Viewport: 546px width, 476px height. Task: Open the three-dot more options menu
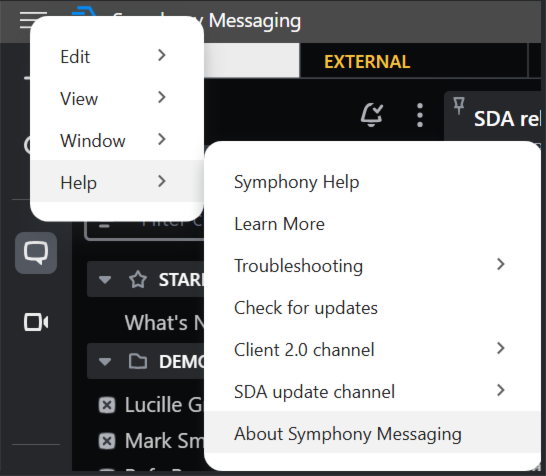[x=420, y=115]
